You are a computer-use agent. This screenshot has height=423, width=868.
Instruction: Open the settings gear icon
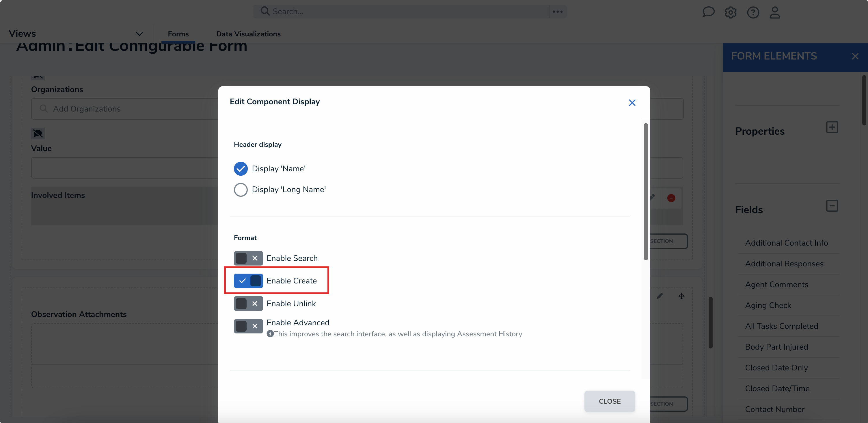pyautogui.click(x=731, y=12)
